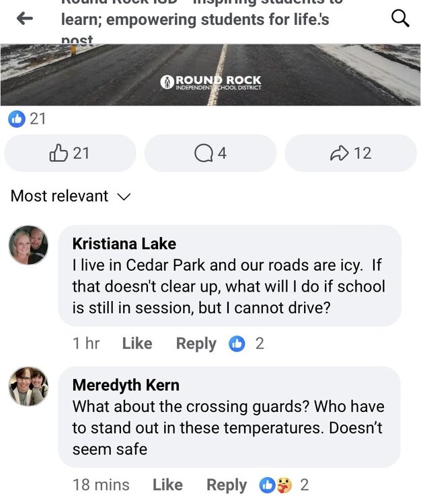The width and height of the screenshot is (421, 504).
Task: Reply to Meredyth Kern's comment
Action: point(227,485)
